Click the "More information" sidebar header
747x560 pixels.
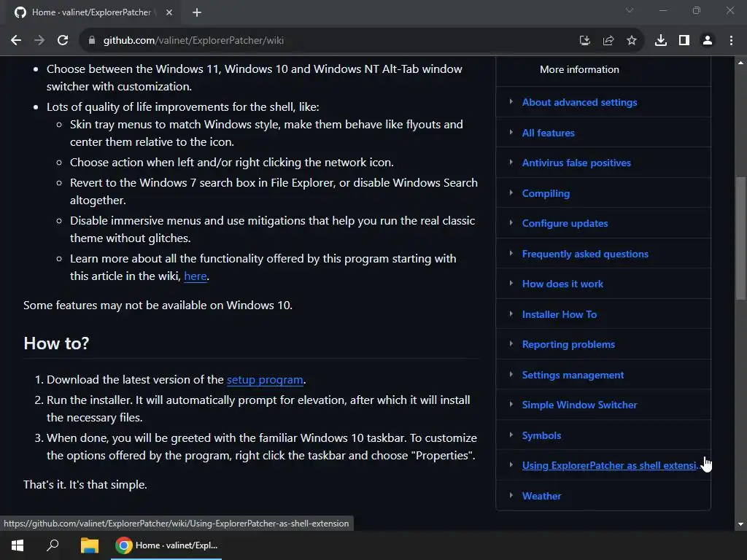click(579, 69)
